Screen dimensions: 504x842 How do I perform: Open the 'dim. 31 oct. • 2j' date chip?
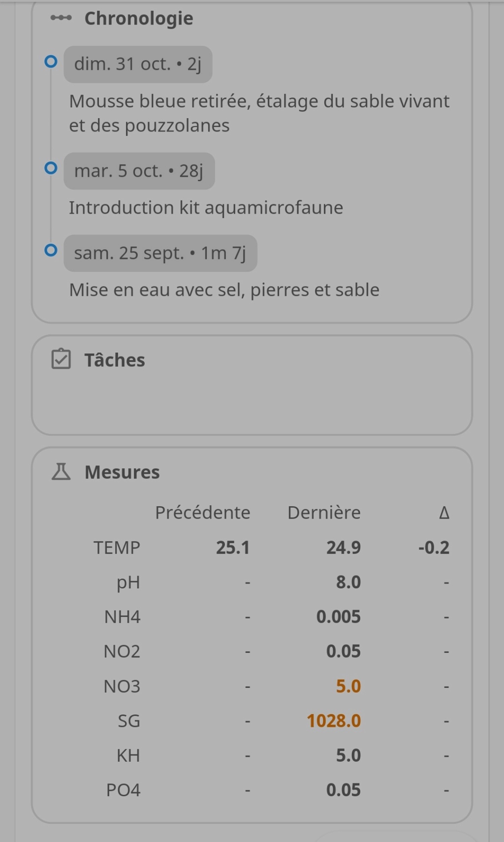tap(138, 65)
